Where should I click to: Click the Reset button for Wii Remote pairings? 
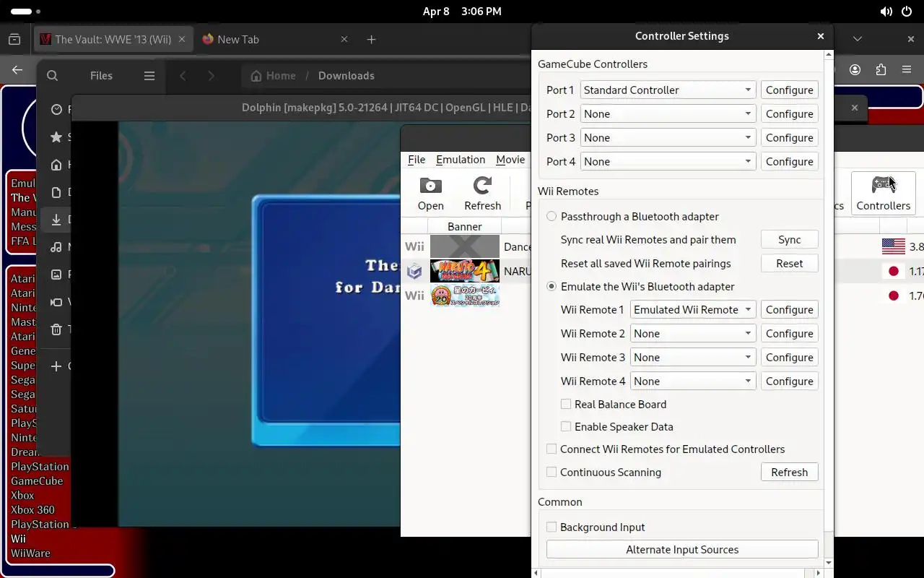(x=790, y=263)
